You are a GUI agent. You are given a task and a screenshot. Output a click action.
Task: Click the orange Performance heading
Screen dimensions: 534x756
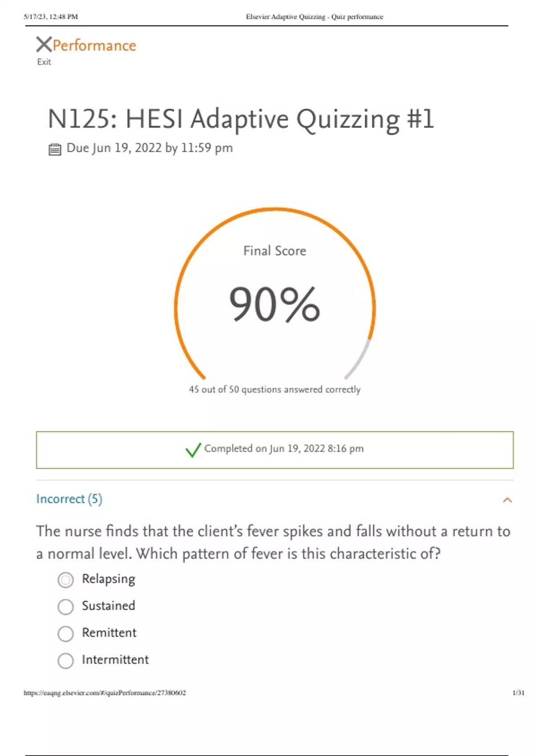(94, 45)
